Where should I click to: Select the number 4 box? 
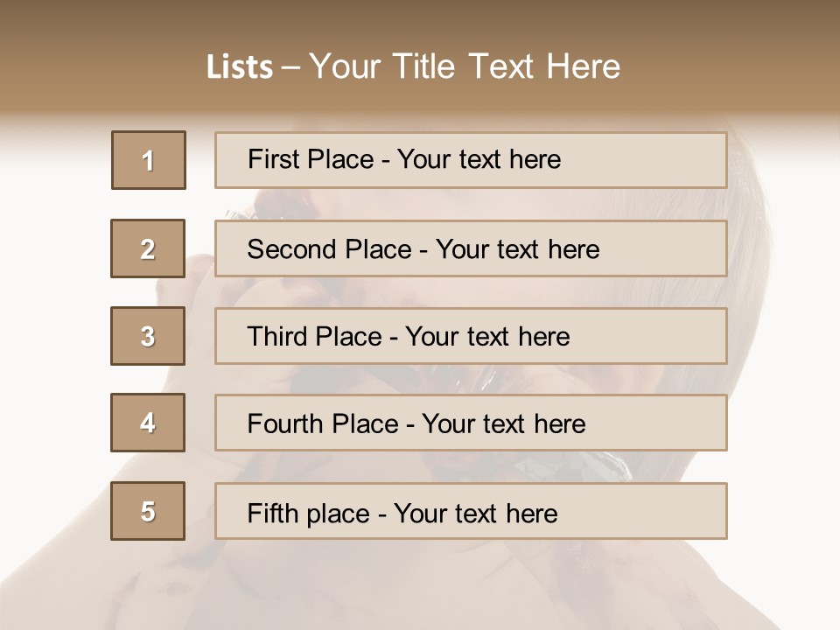pos(148,423)
